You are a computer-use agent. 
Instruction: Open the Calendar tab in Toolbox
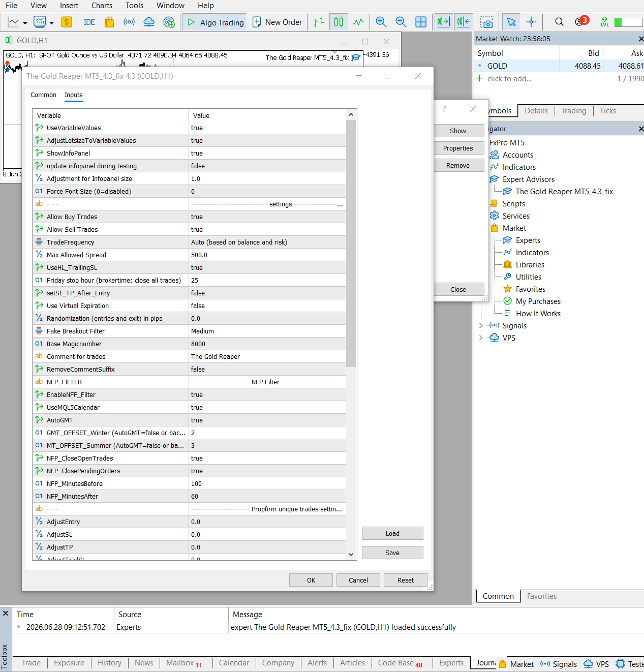tap(234, 663)
